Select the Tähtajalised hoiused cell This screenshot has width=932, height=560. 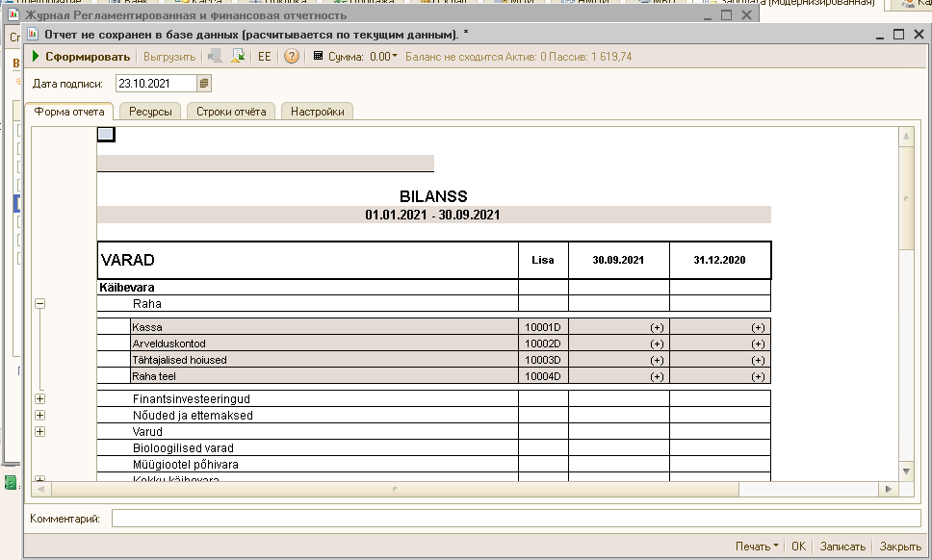pyautogui.click(x=324, y=360)
